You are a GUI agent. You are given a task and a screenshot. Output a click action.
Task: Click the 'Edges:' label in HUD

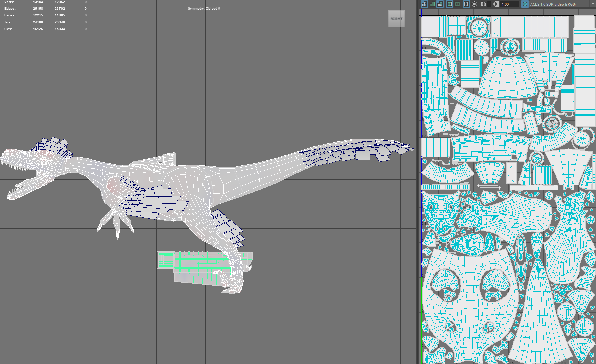[10, 9]
